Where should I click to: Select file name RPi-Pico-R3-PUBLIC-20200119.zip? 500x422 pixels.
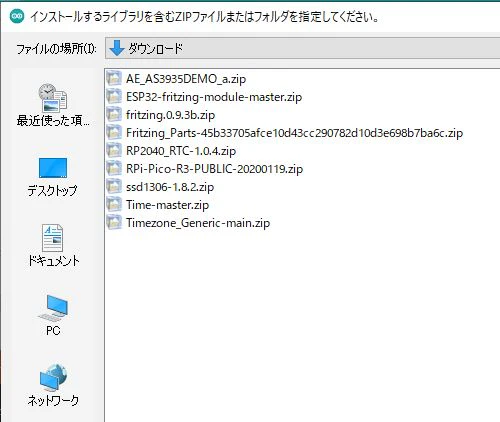[214, 169]
